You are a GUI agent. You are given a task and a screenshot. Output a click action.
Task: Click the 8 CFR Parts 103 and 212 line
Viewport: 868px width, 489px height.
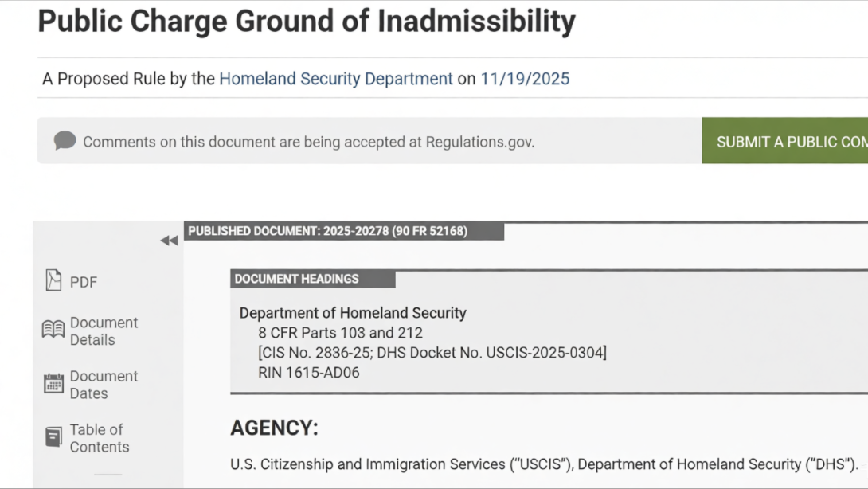tap(340, 333)
